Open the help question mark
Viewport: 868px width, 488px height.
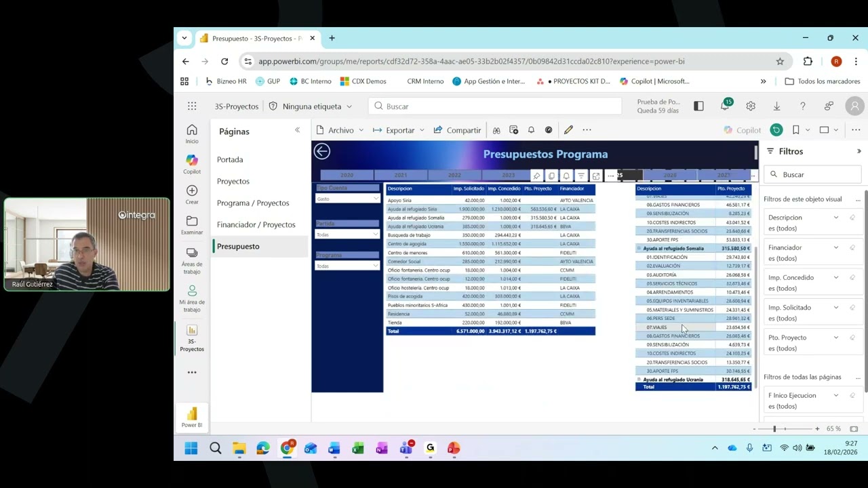[x=802, y=106]
